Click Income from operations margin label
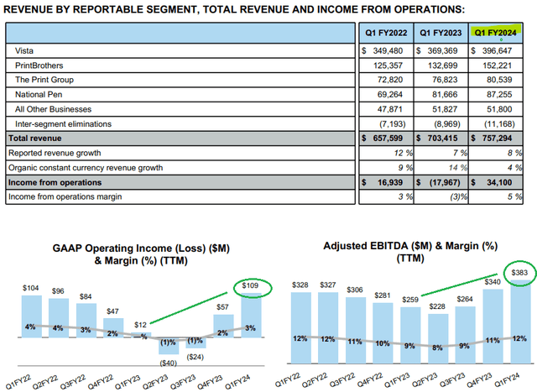Viewport: 537px width, 392px height. coord(65,196)
